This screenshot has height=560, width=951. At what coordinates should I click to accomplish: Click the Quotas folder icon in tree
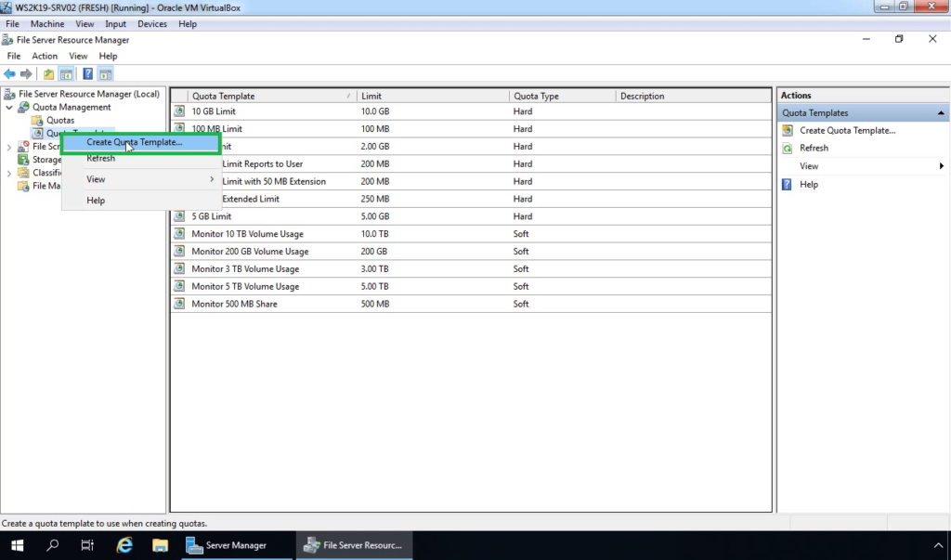37,120
